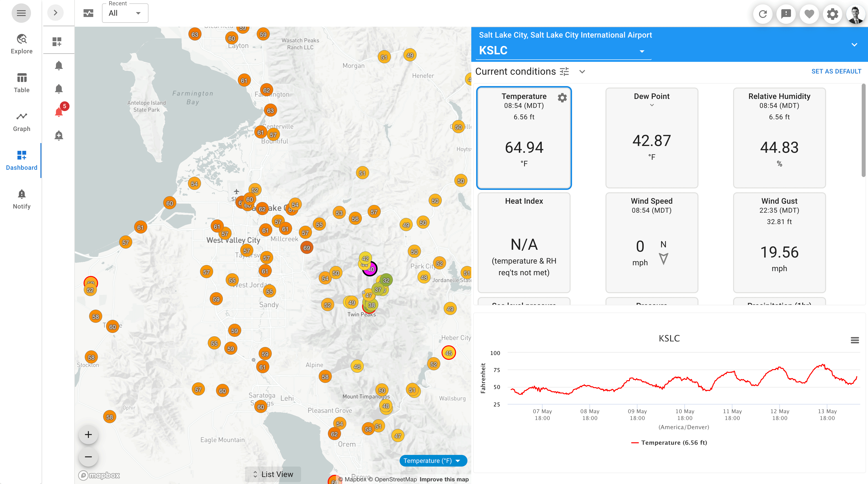This screenshot has width=868, height=484.
Task: Open the Temperature card settings gear
Action: click(x=562, y=97)
